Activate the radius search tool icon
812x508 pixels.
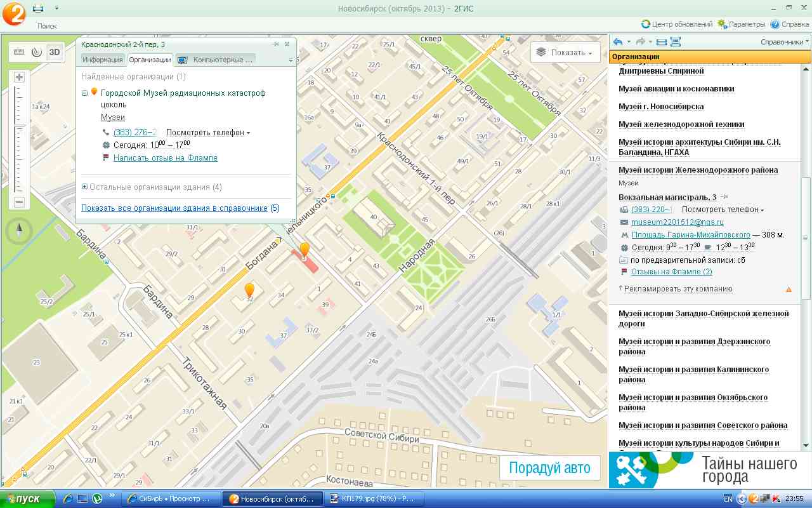[37, 52]
